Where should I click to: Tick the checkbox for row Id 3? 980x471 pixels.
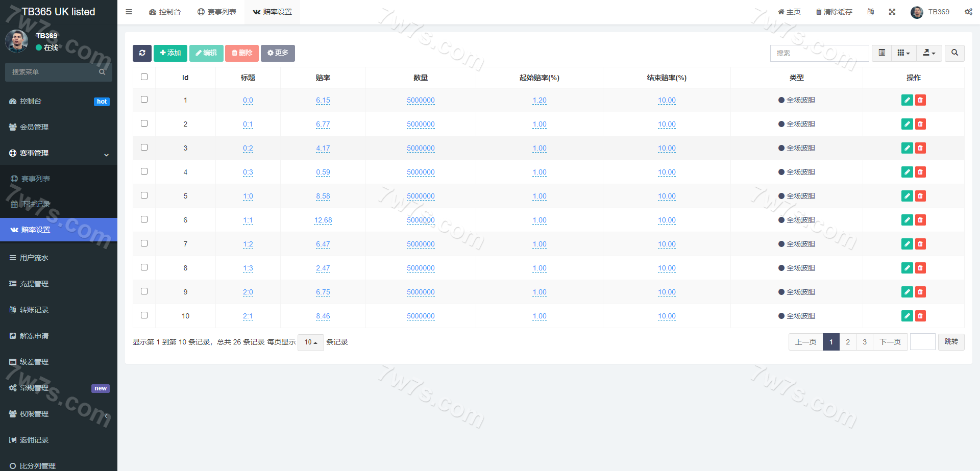tap(144, 147)
